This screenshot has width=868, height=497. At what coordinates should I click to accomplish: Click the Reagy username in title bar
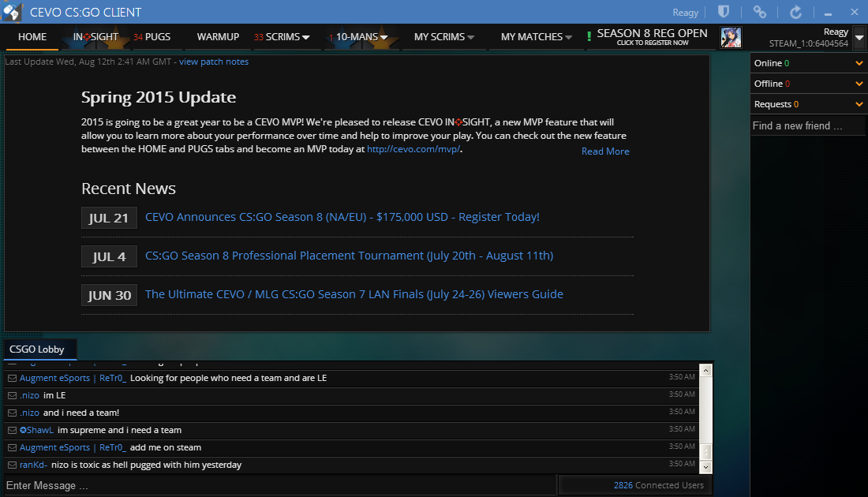click(685, 12)
